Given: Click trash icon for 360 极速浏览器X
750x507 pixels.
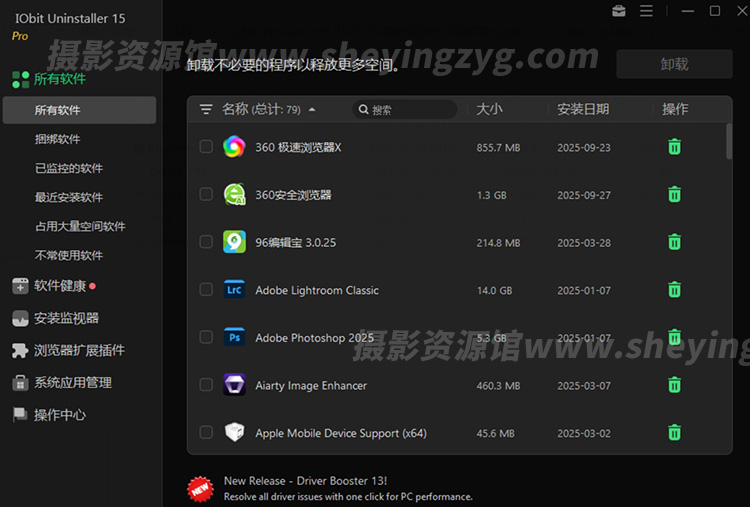Looking at the screenshot, I should [674, 147].
